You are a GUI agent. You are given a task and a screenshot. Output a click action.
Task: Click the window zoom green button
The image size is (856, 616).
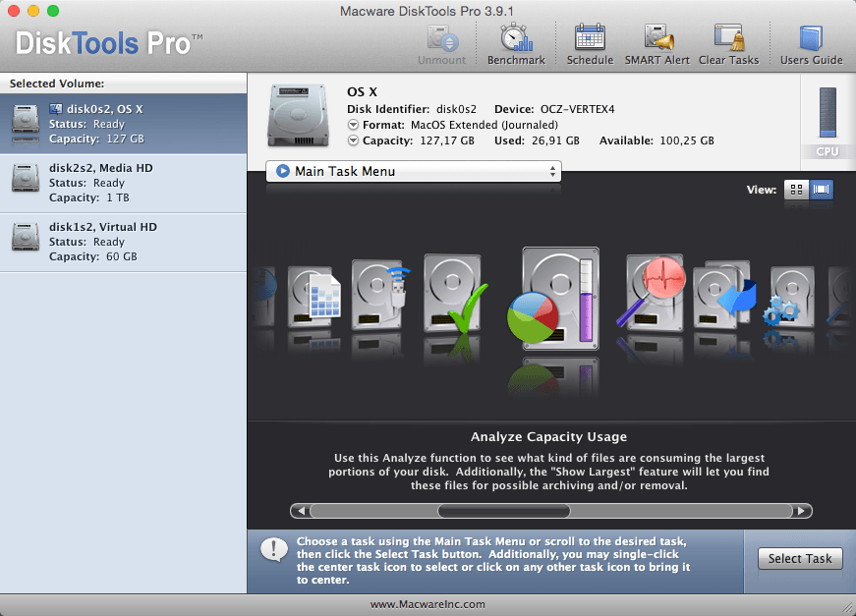(53, 11)
